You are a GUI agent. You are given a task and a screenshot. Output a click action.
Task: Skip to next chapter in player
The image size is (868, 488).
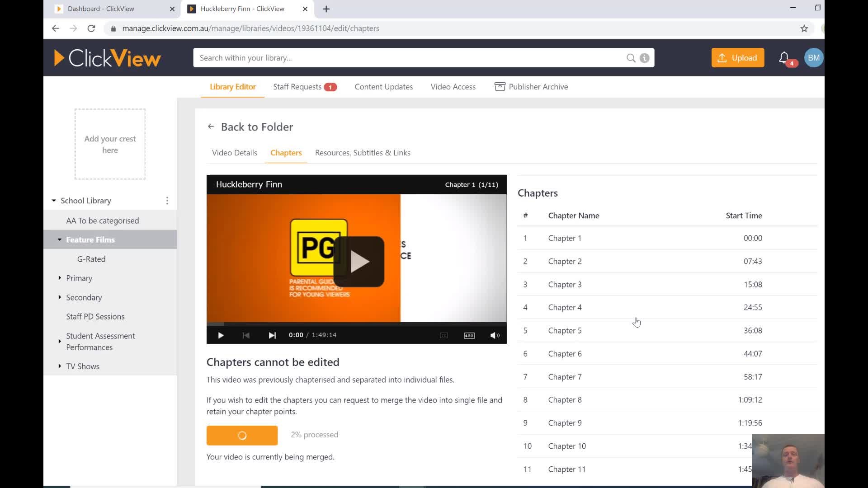[272, 335]
